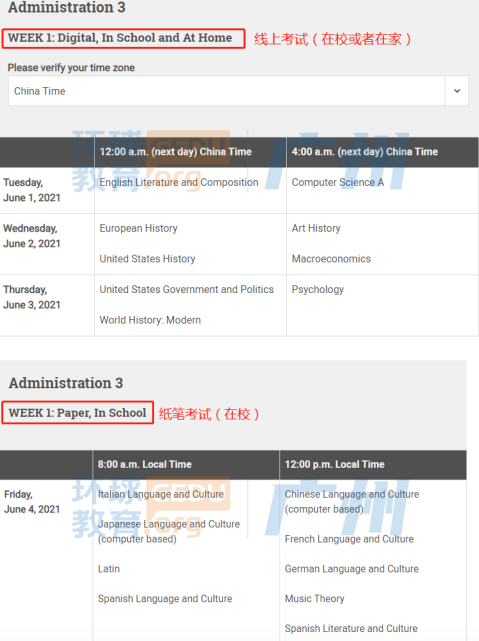The image size is (479, 641).
Task: Click Japanese Language and Culture entry
Action: coord(169,531)
